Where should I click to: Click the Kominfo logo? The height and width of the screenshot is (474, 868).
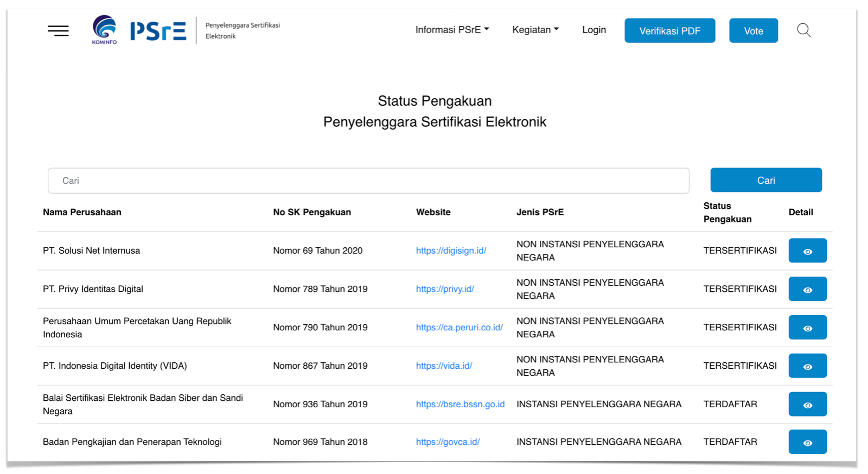point(104,30)
